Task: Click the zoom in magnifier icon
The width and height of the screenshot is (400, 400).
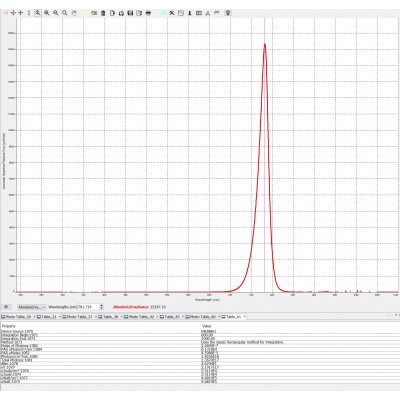Action: coord(47,13)
